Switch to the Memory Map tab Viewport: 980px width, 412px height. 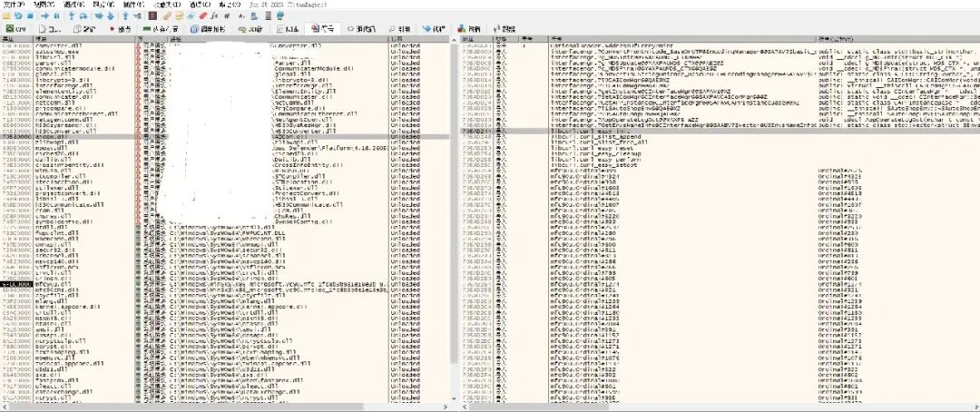161,29
